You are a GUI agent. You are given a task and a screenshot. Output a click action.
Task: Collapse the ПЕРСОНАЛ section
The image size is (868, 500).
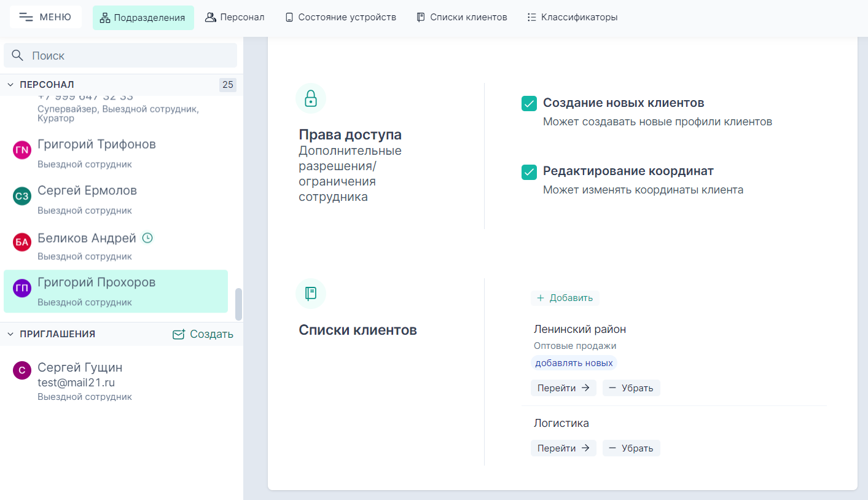10,84
